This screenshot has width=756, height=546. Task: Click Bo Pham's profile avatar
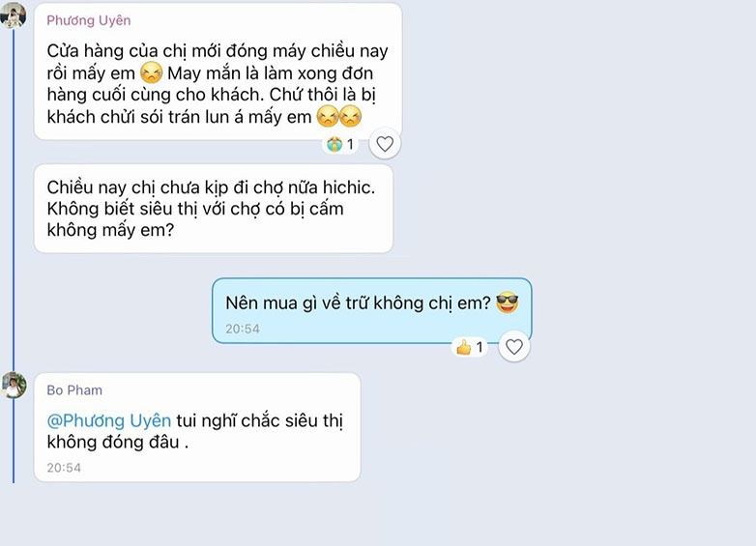(x=13, y=385)
